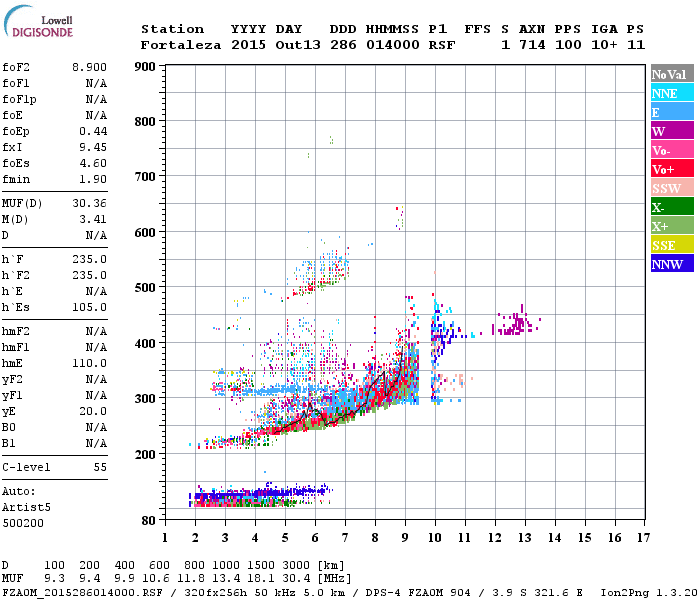This screenshot has height=600, width=700.
Task: Select the NoVal legend swatch
Action: [672, 74]
